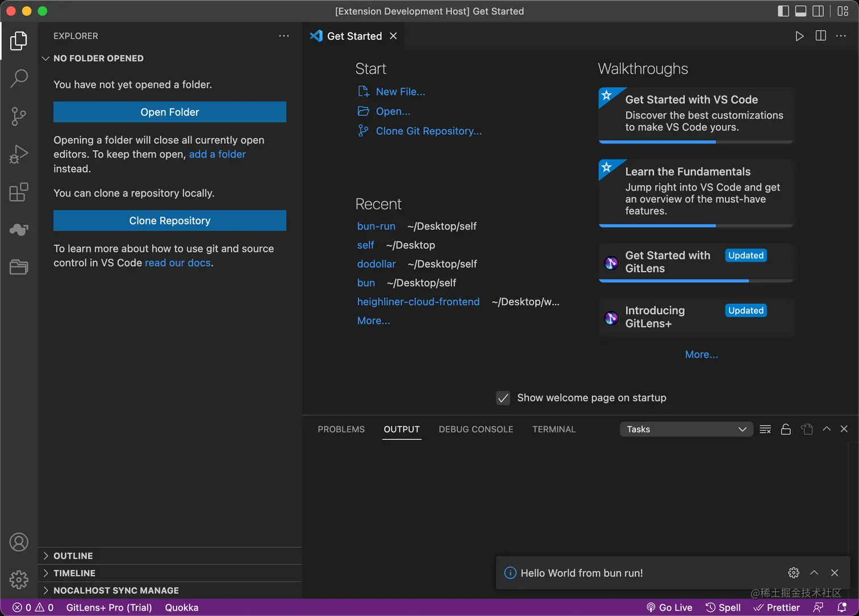Open recent project dodollar
859x616 pixels.
click(x=377, y=264)
